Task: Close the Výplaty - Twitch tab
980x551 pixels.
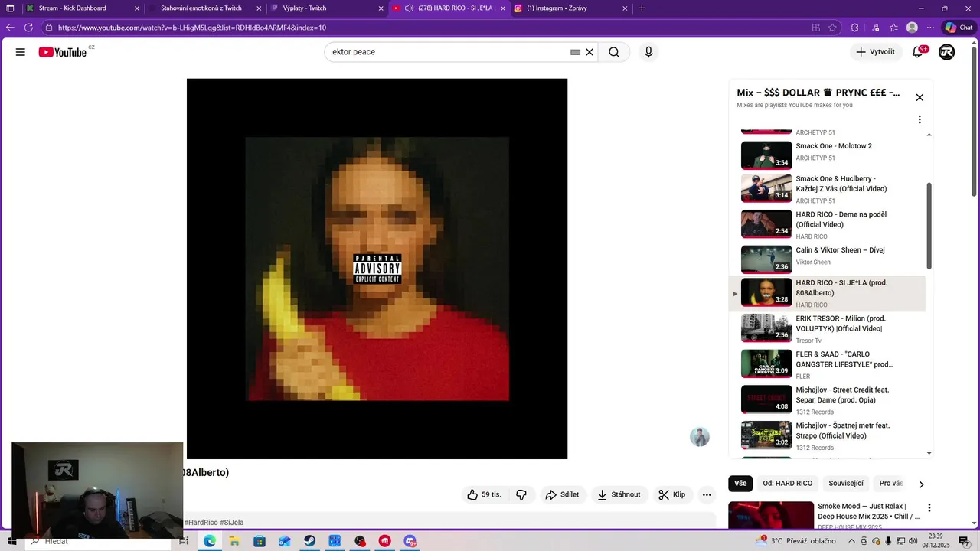Action: 381,8
